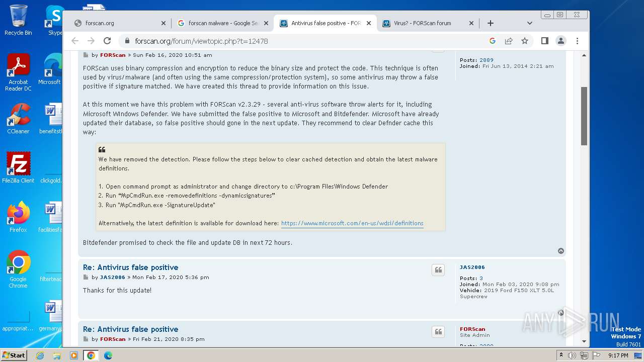Reload the current page
This screenshot has width=644, height=362.
point(107,41)
